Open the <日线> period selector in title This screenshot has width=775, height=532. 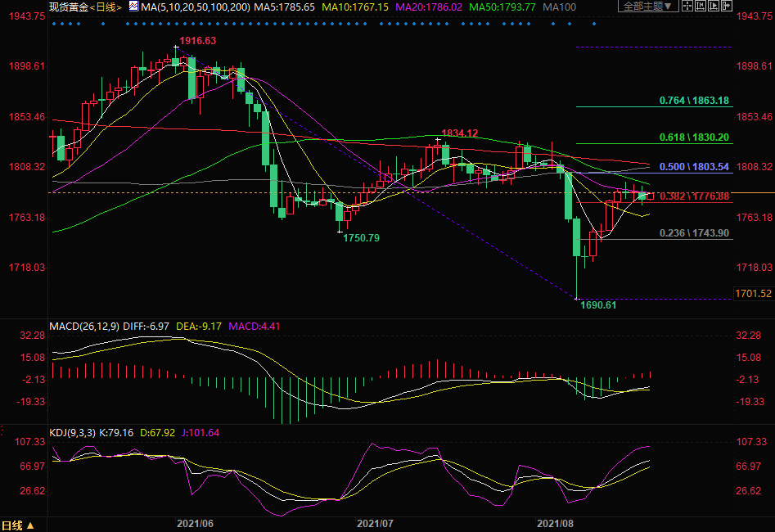(106, 7)
